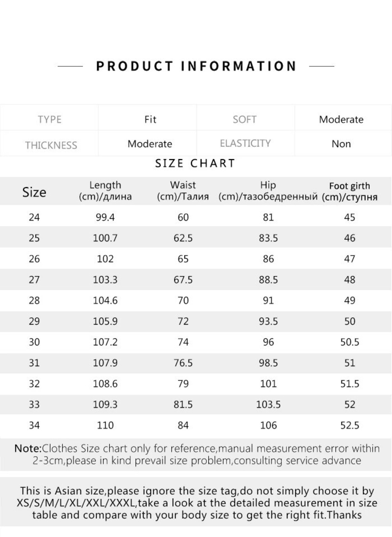Screen dimensions: 392x537
Task: Select the SIZE CHART title
Action: coord(195,163)
